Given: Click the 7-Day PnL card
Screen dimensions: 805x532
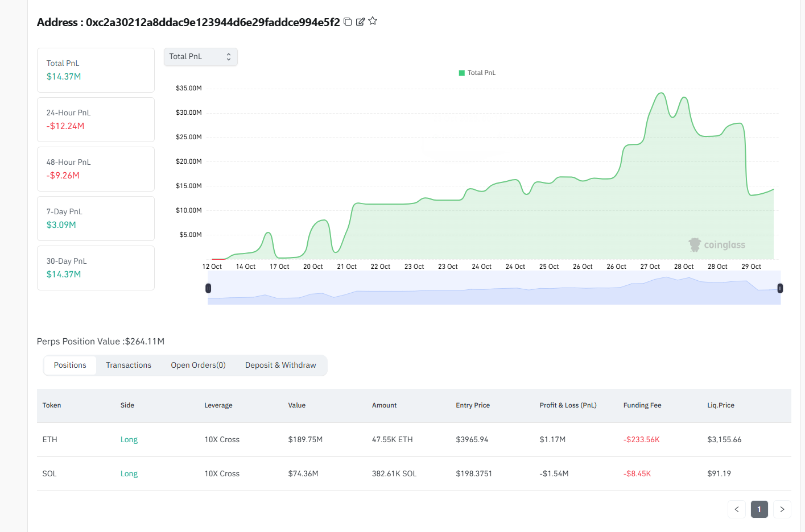Looking at the screenshot, I should point(96,218).
